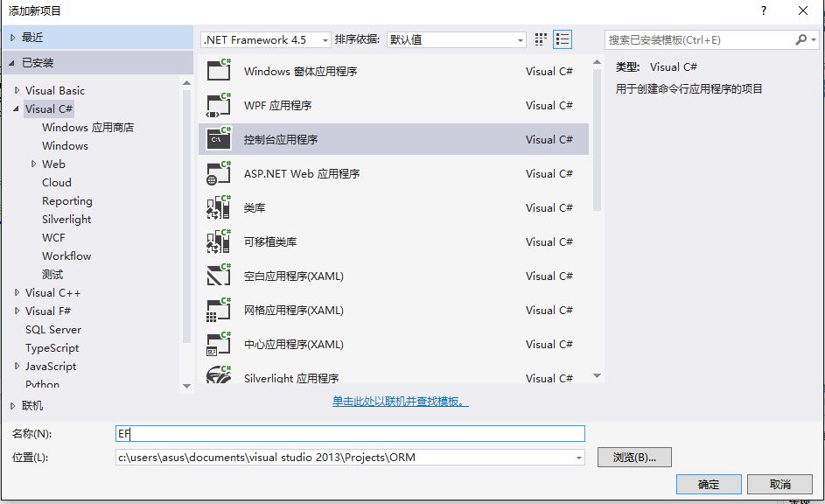Click the search magnifier icon
Screen dimensions: 825x504
[x=801, y=39]
